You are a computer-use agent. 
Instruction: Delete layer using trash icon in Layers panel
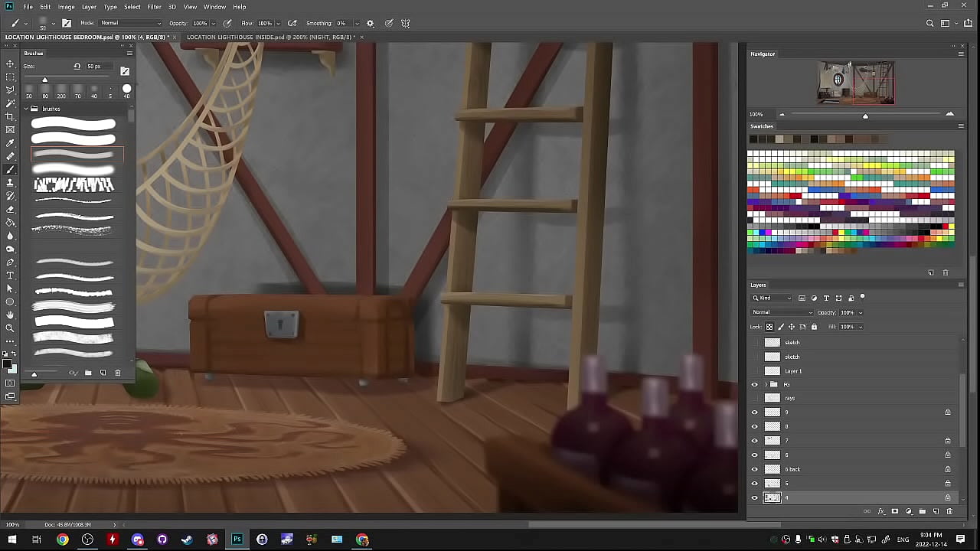click(949, 511)
